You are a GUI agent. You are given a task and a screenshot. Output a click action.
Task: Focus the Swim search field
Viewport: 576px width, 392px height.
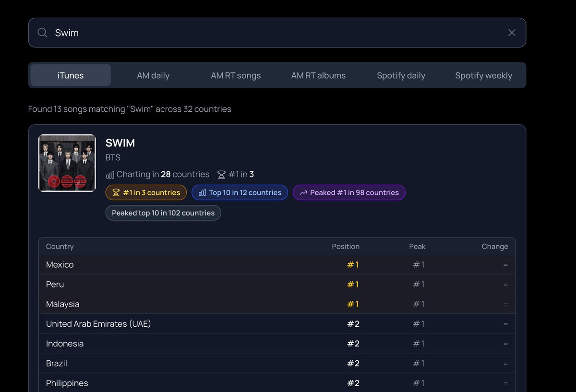point(277,33)
